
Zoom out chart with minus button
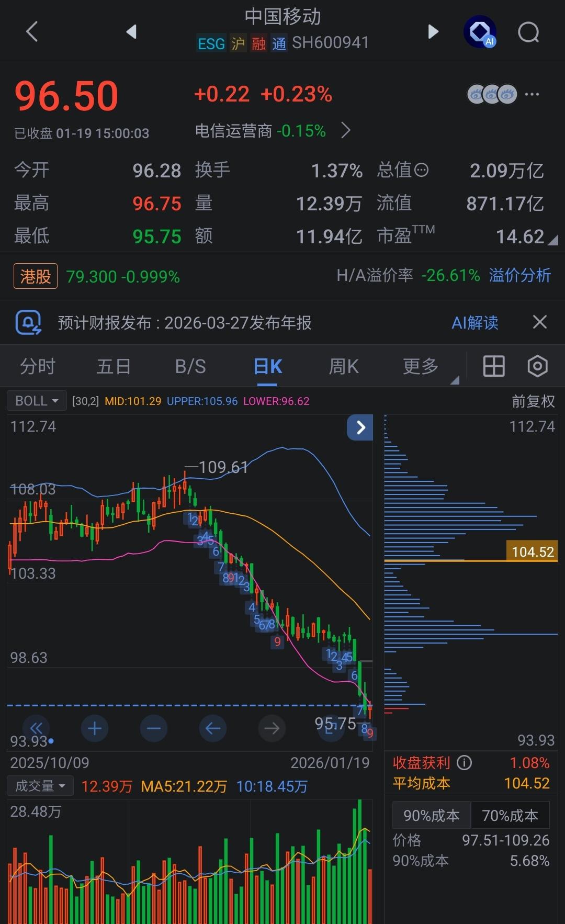click(x=154, y=728)
